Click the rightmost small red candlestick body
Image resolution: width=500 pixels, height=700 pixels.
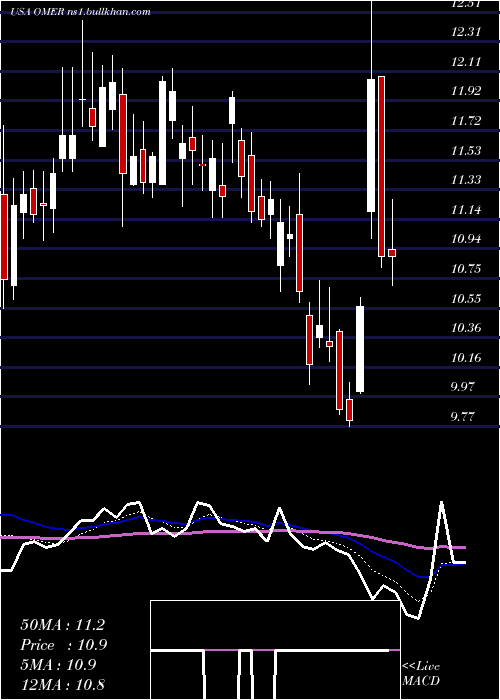(392, 253)
